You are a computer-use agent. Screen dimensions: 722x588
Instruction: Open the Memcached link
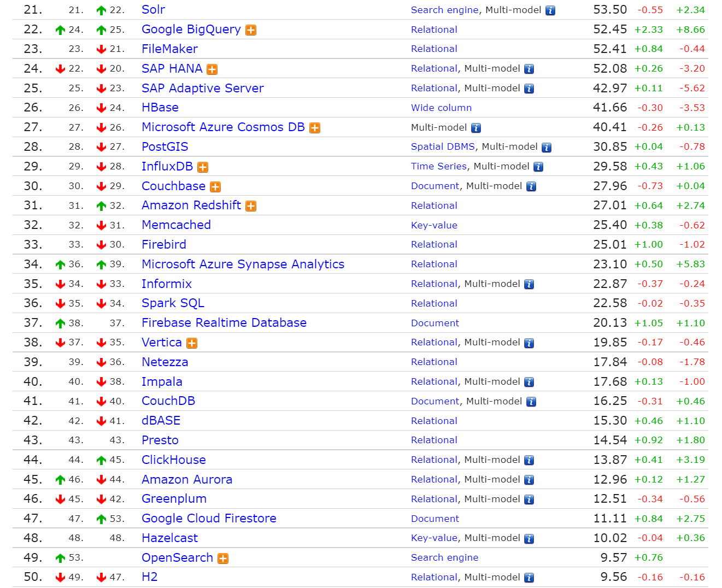pos(176,225)
